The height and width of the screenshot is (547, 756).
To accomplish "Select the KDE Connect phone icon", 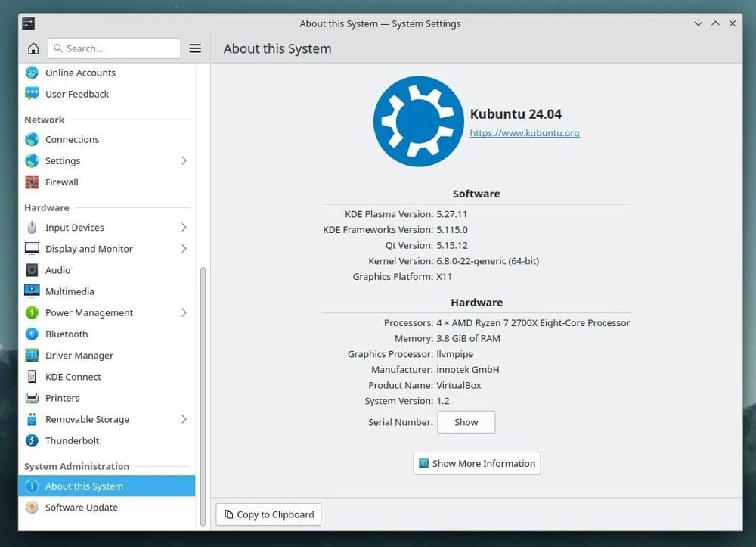I will pos(31,376).
